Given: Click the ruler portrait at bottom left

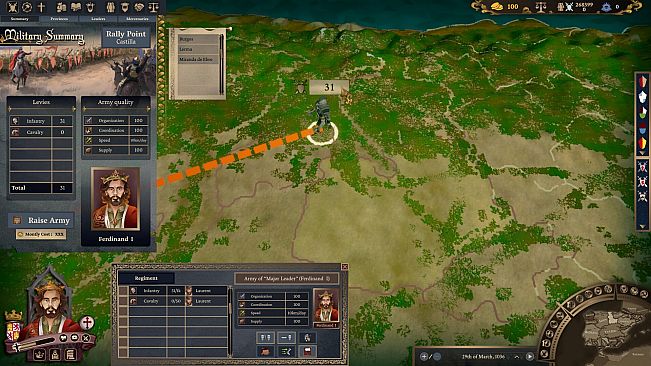Looking at the screenshot, I should coord(50,307).
